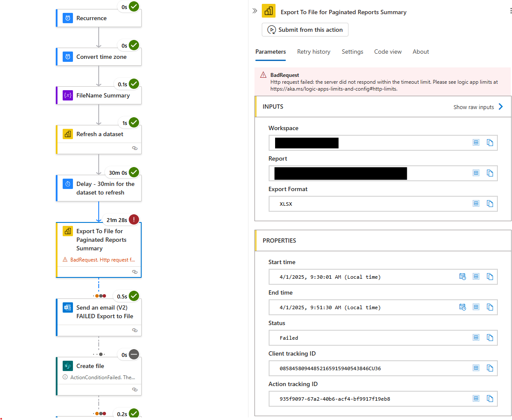Click Show raw inputs link
Image resolution: width=512 pixels, height=420 pixels.
[x=473, y=107]
